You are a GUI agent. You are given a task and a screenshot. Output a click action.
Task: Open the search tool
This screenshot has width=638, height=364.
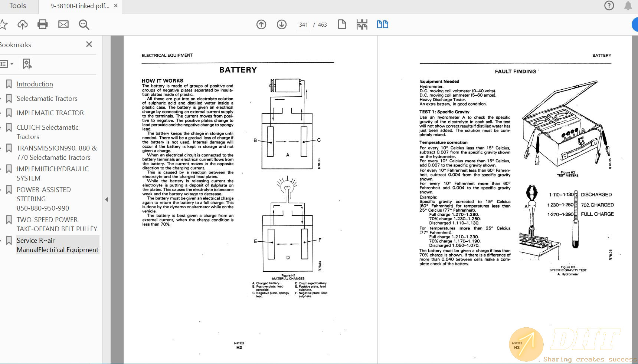tap(84, 25)
